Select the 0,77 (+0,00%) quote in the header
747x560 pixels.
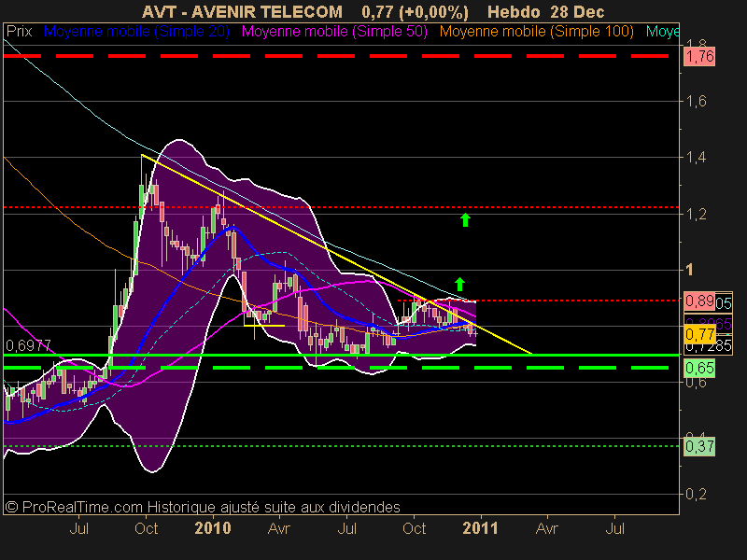(x=415, y=11)
